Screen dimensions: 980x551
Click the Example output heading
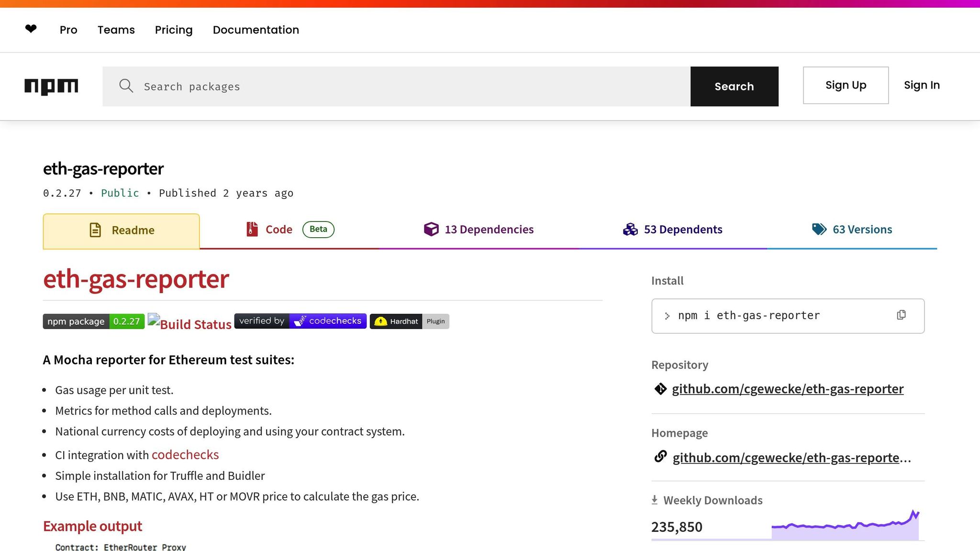pos(92,526)
